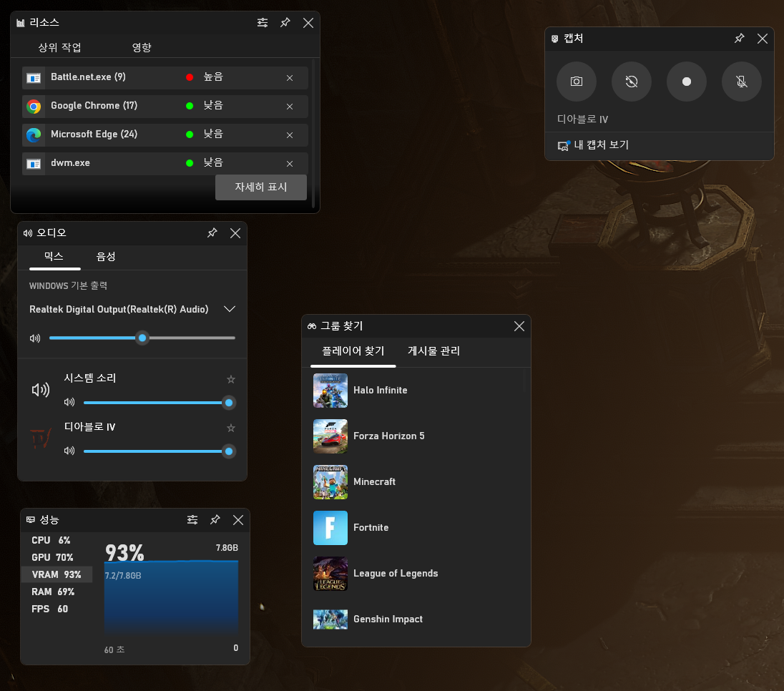Switch to 게시물 관리 tab
Screen dimensions: 784x691
(433, 351)
